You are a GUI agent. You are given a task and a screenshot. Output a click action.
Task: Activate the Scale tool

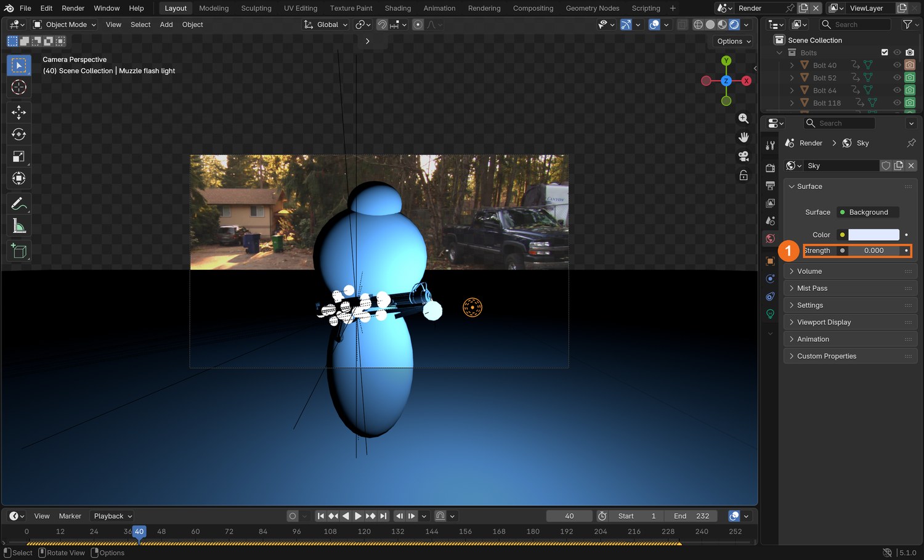pyautogui.click(x=19, y=156)
